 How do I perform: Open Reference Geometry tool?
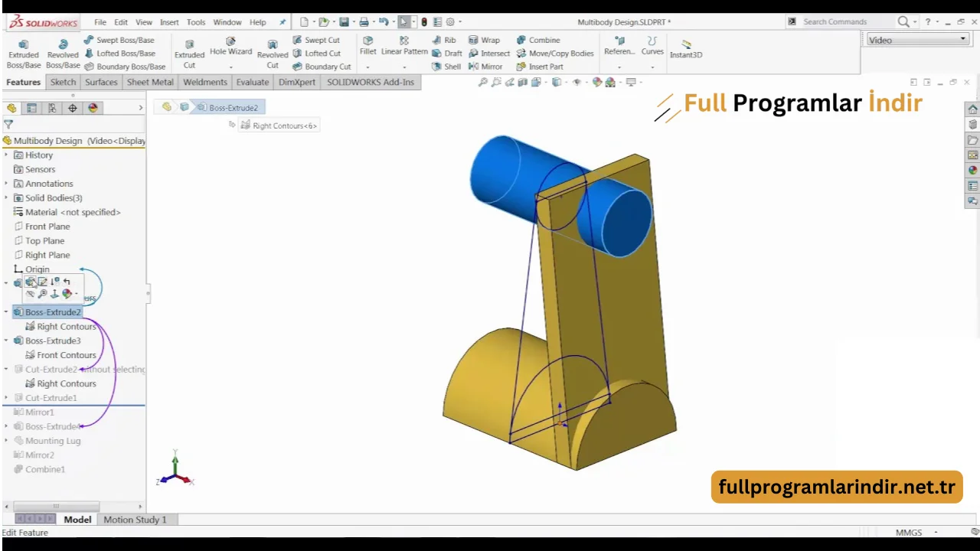pos(619,46)
